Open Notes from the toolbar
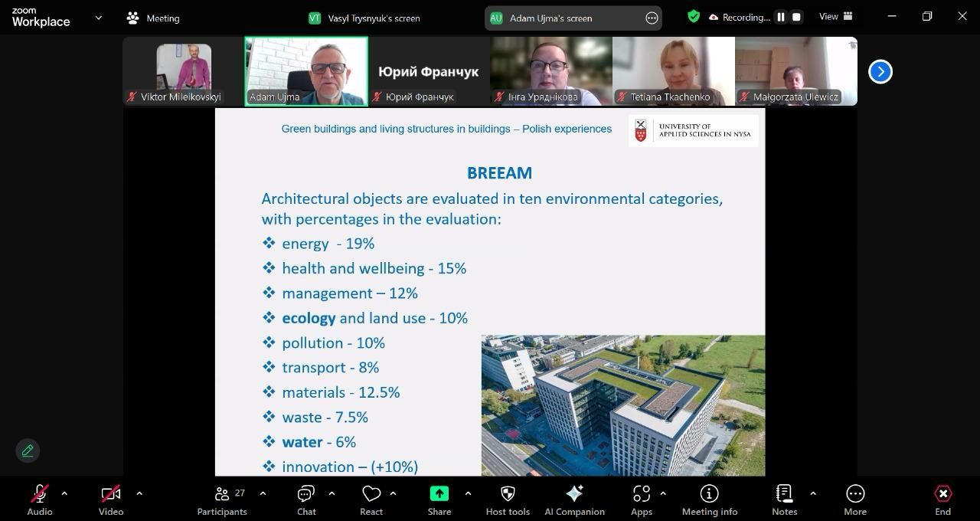 tap(784, 500)
